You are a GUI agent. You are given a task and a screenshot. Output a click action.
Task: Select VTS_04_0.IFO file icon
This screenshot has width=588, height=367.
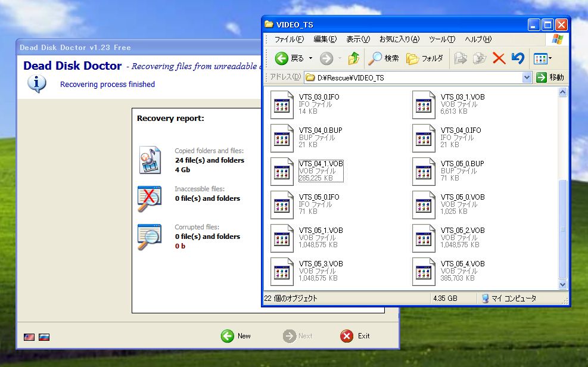point(424,138)
